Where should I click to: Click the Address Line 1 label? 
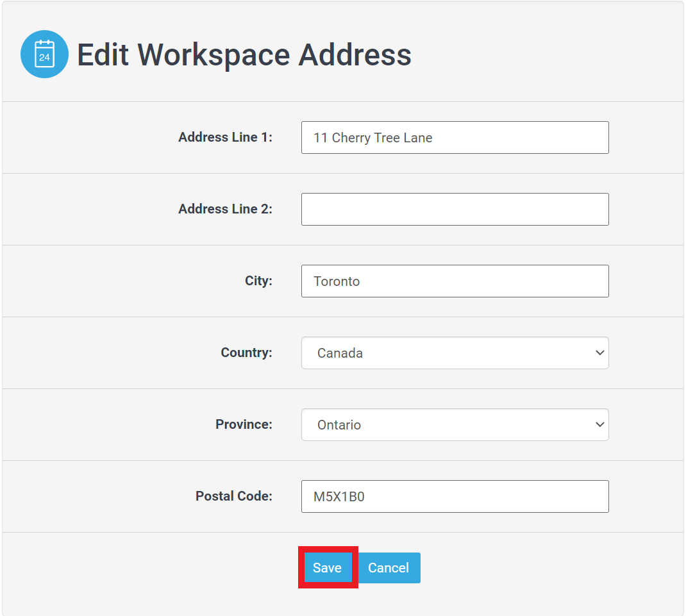tap(225, 137)
